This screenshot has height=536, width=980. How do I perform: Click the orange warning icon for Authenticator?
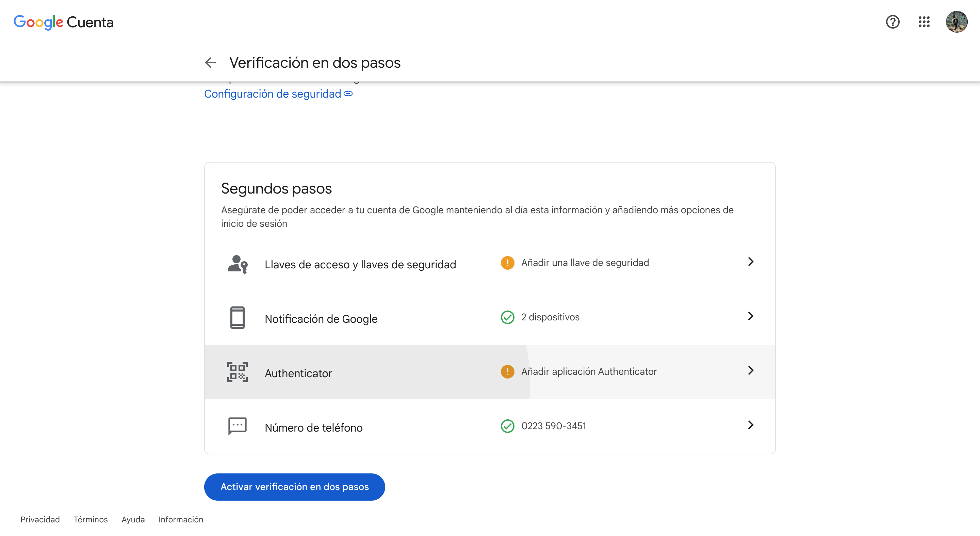click(507, 371)
